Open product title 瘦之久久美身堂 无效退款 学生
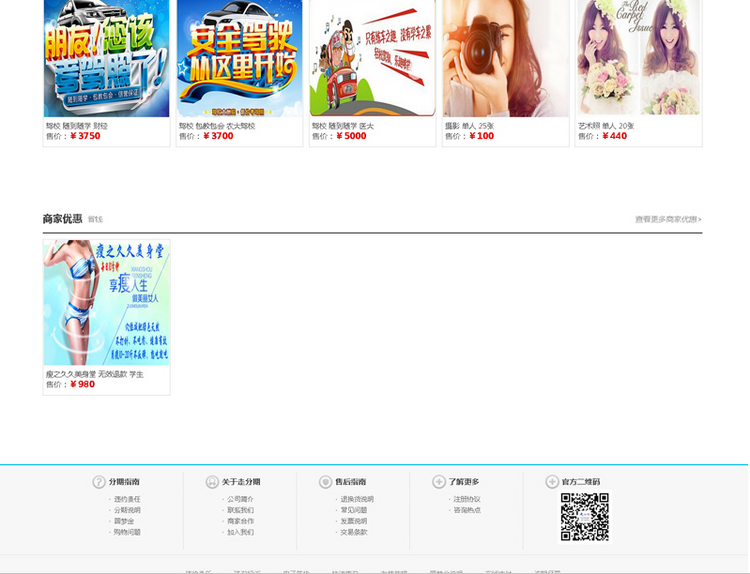The height and width of the screenshot is (574, 750). point(95,375)
